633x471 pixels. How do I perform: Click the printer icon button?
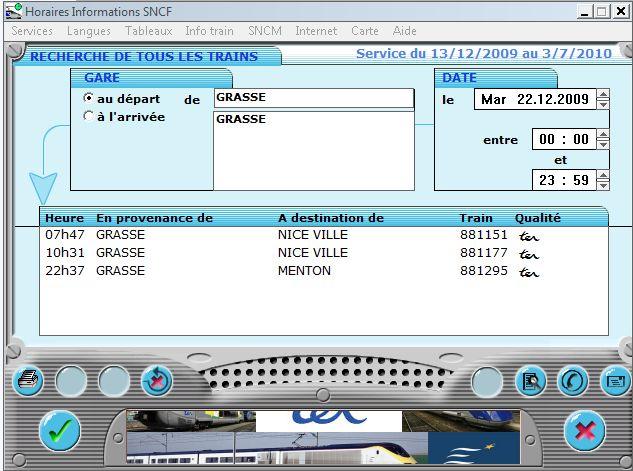[x=27, y=380]
